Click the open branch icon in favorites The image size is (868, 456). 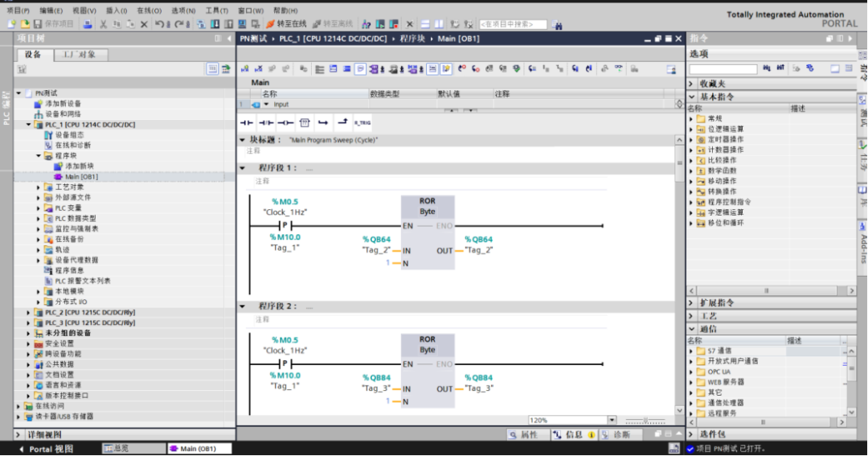(323, 122)
